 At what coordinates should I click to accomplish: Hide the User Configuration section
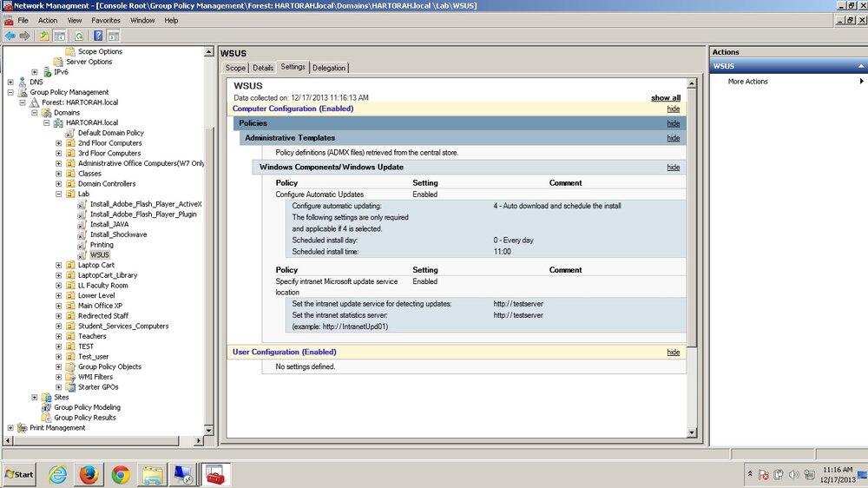tap(674, 353)
